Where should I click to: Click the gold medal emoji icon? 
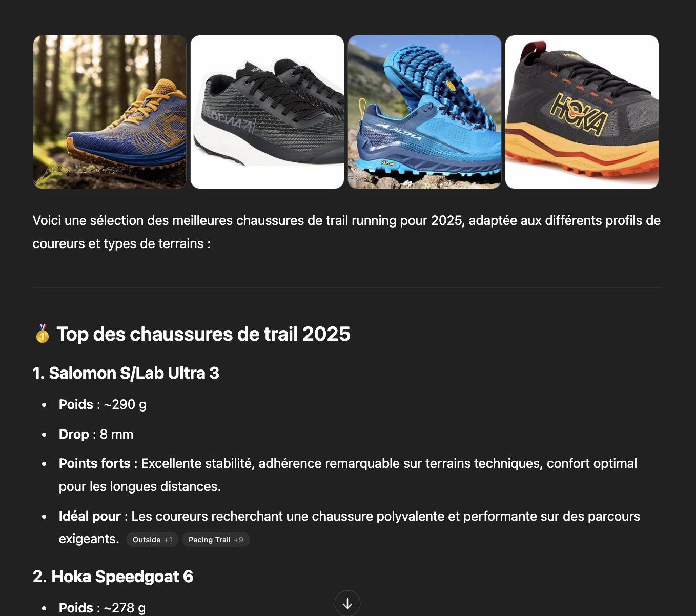pyautogui.click(x=43, y=334)
